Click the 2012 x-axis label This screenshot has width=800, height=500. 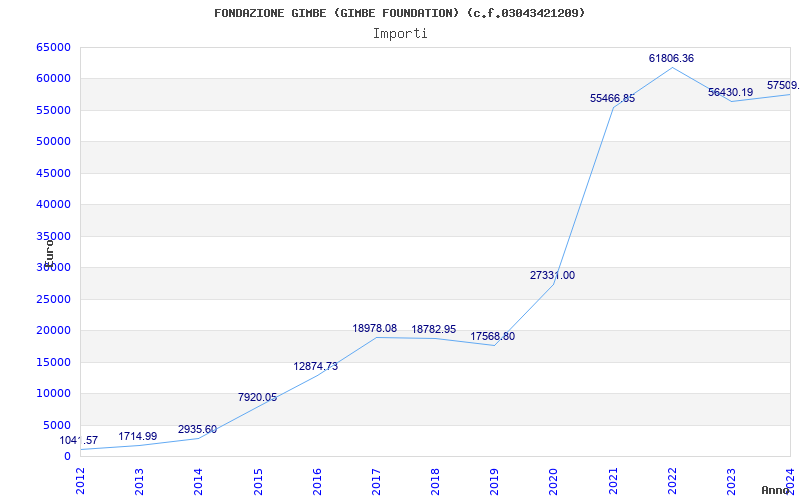point(80,482)
